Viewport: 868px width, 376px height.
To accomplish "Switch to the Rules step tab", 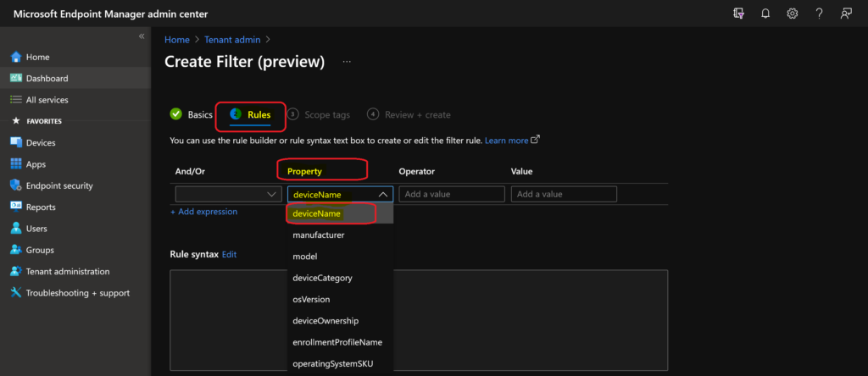I will (x=251, y=115).
